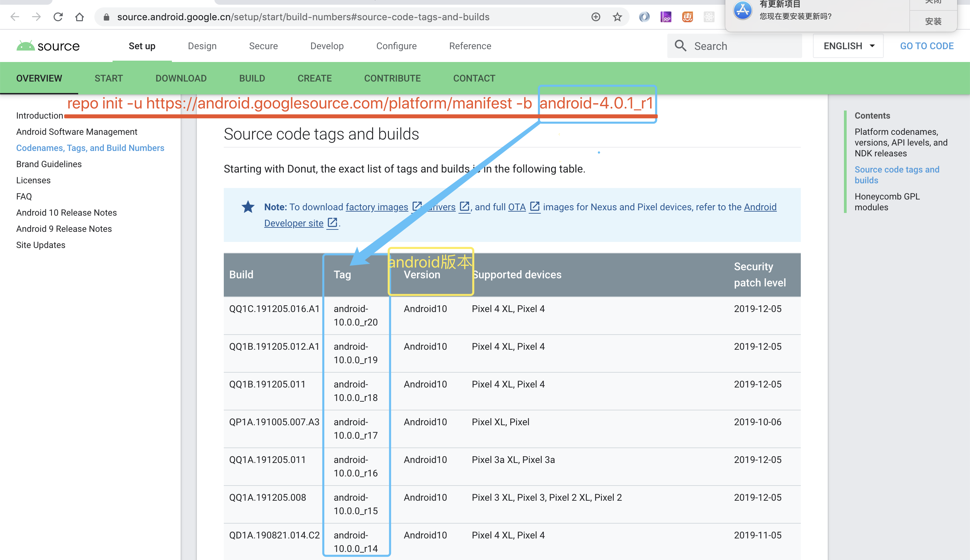This screenshot has height=560, width=970.
Task: Click the search magnifier icon
Action: point(680,46)
